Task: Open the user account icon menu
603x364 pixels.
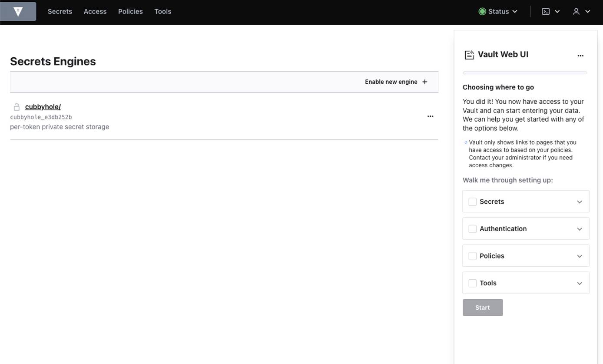Action: point(577,11)
